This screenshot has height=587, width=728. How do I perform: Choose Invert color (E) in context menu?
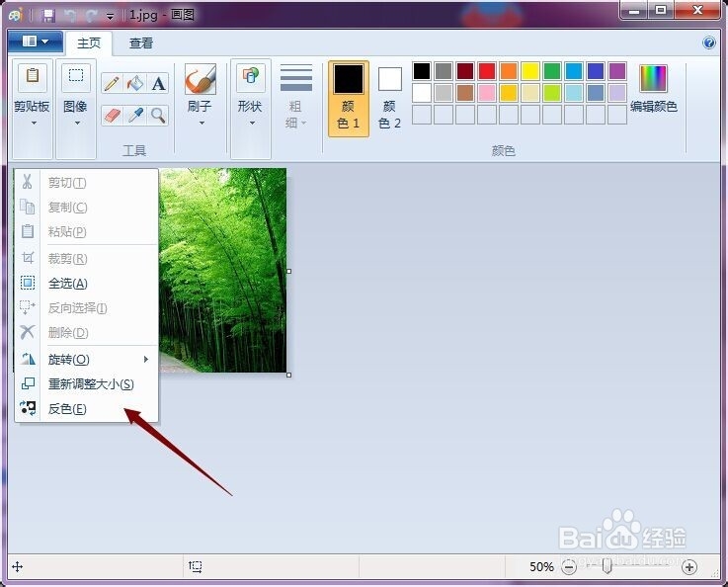click(x=87, y=409)
